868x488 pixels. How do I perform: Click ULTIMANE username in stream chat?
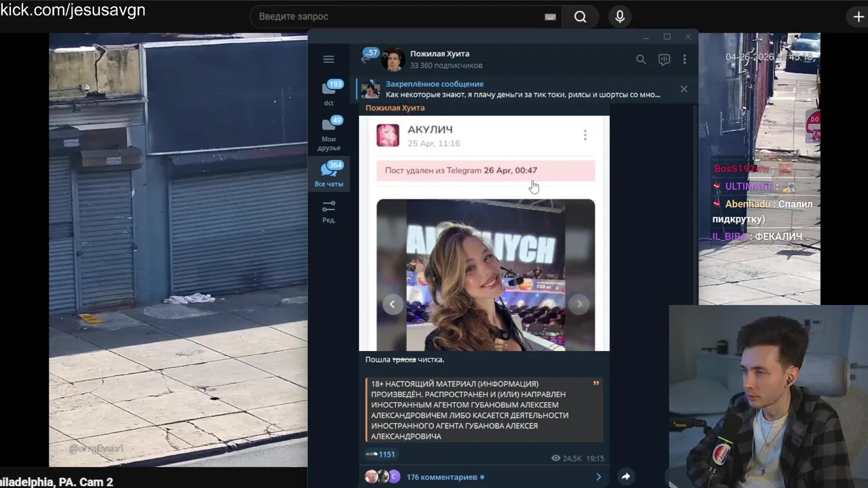click(749, 186)
